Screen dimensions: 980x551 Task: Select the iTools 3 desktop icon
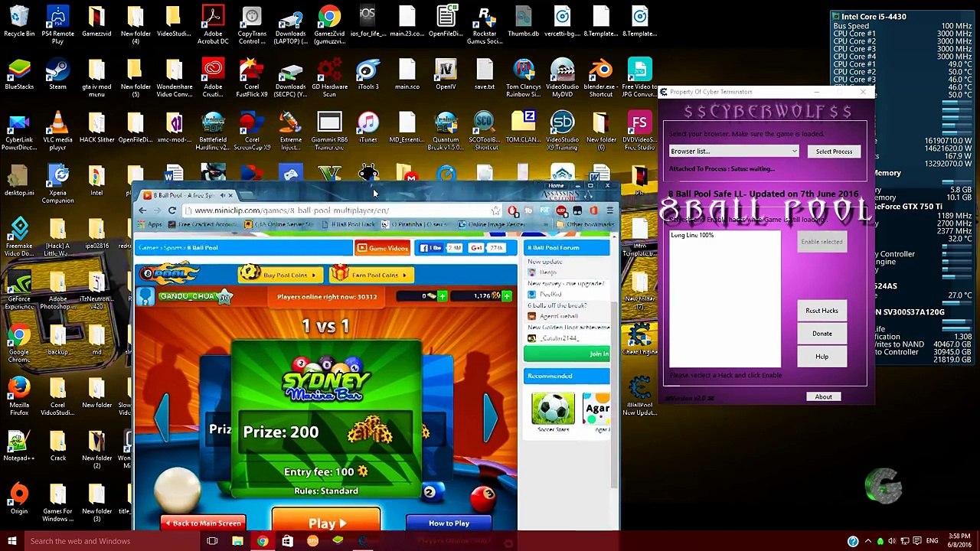click(x=368, y=74)
